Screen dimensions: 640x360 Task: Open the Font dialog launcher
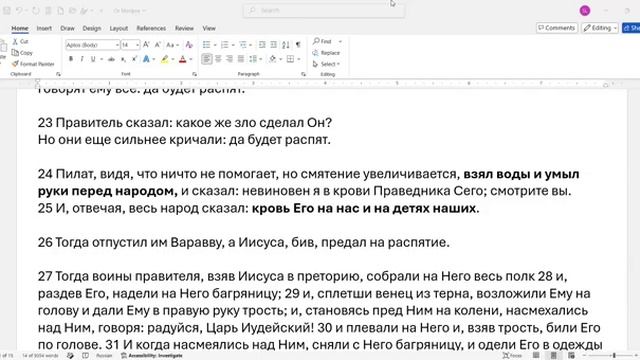click(194, 74)
